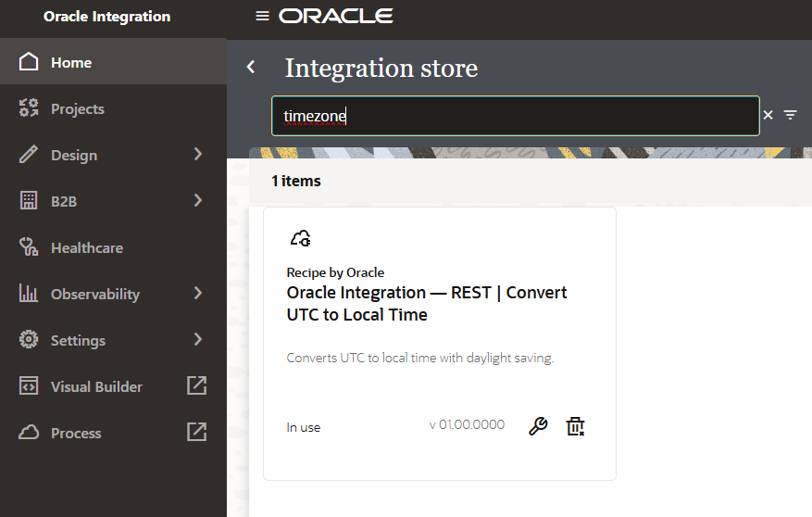
Task: Open Projects in the sidebar
Action: coord(78,109)
